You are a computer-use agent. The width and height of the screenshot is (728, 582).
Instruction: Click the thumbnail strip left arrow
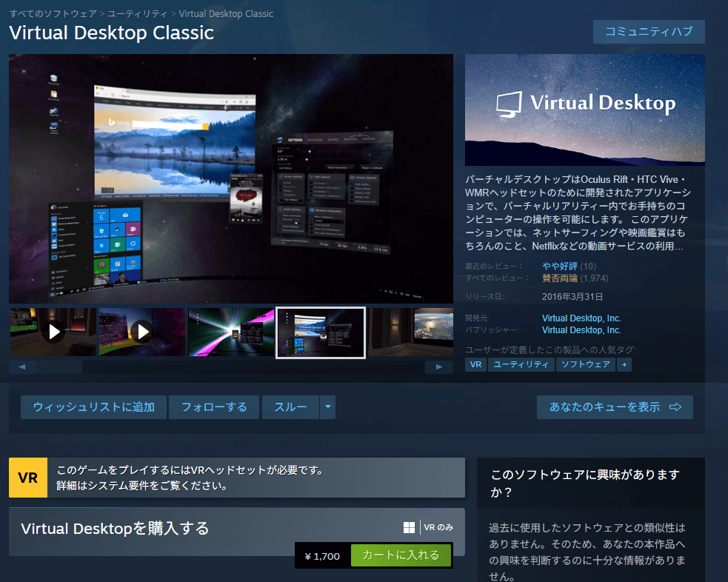coord(21,367)
